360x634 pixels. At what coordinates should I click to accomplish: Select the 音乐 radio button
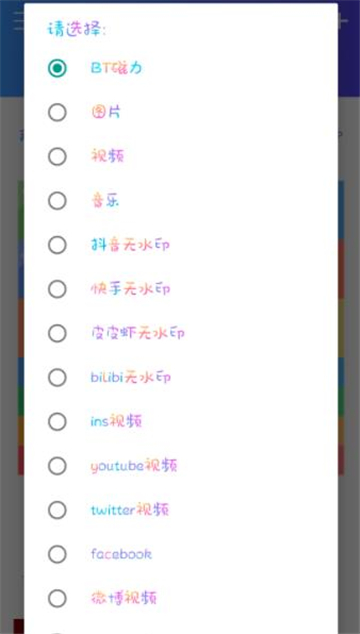[x=57, y=201]
